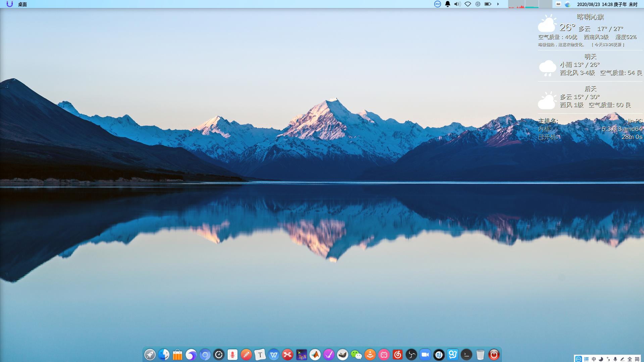
Task: Launch the TeX editor dock icon
Action: (301, 355)
